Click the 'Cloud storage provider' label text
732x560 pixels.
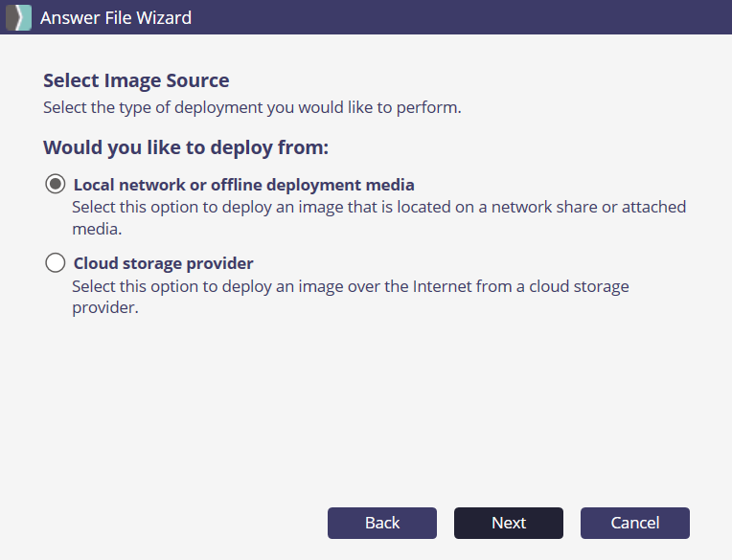(x=163, y=263)
